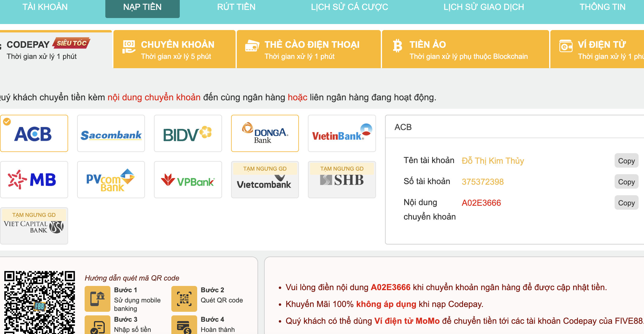
Task: Select DongA Bank tile
Action: click(x=265, y=134)
